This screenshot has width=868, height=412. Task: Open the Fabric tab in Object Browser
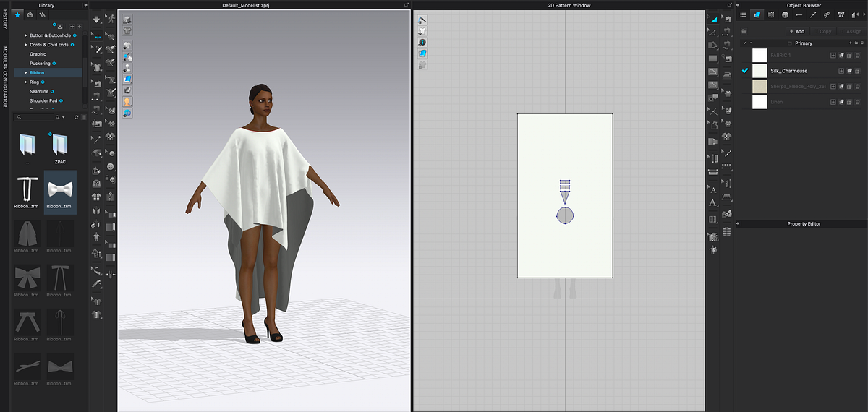tap(757, 14)
